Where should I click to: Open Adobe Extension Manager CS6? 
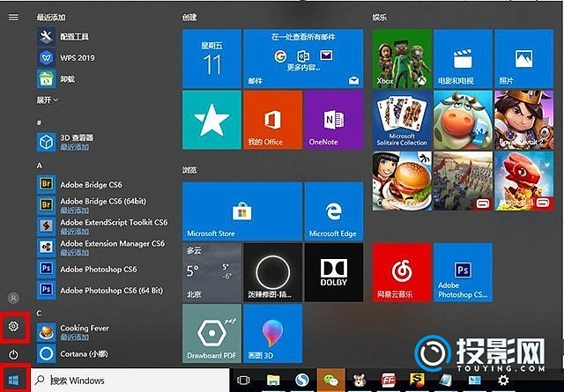(x=101, y=248)
